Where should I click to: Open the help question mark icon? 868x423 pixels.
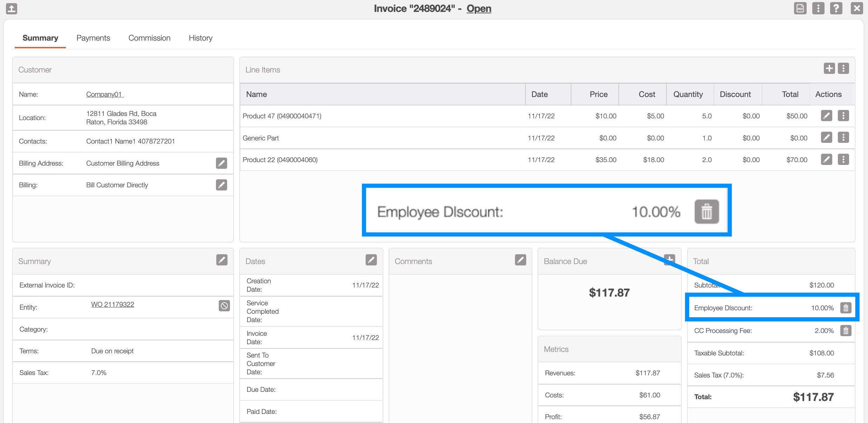point(836,8)
